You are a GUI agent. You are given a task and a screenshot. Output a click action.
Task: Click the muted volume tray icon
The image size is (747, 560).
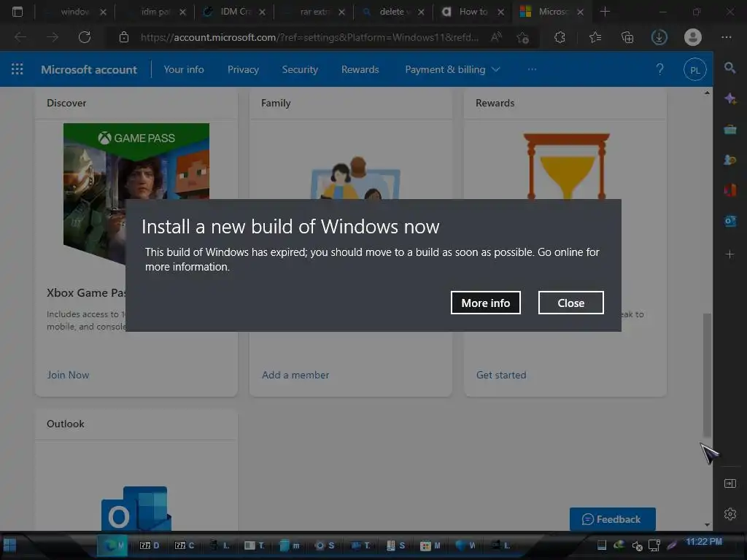point(637,545)
